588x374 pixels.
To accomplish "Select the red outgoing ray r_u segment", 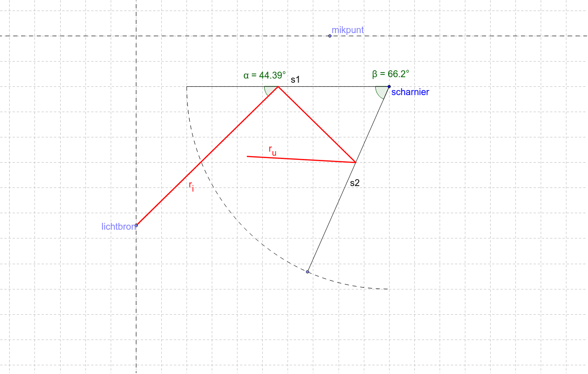I will click(301, 159).
